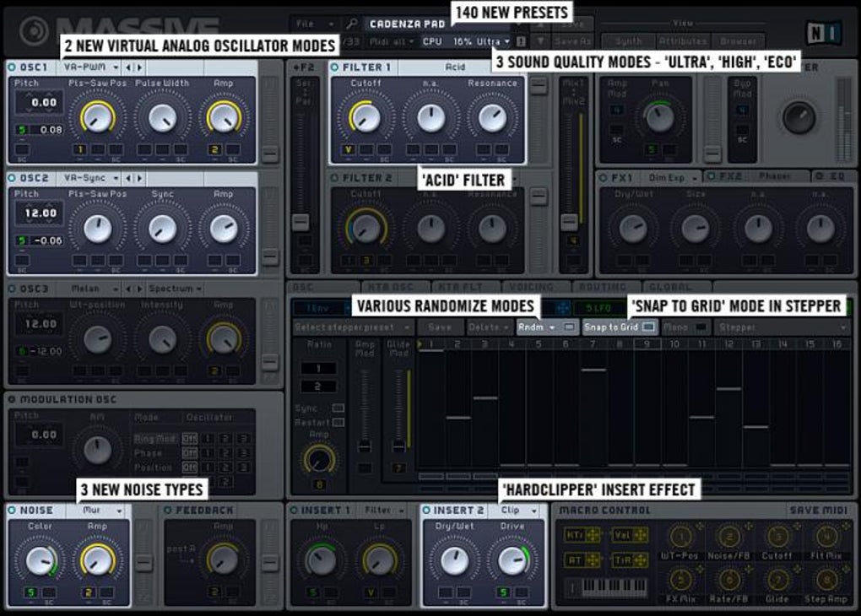Image resolution: width=861 pixels, height=616 pixels.
Task: Click macro knob 1 WT-Pos
Action: (x=681, y=537)
